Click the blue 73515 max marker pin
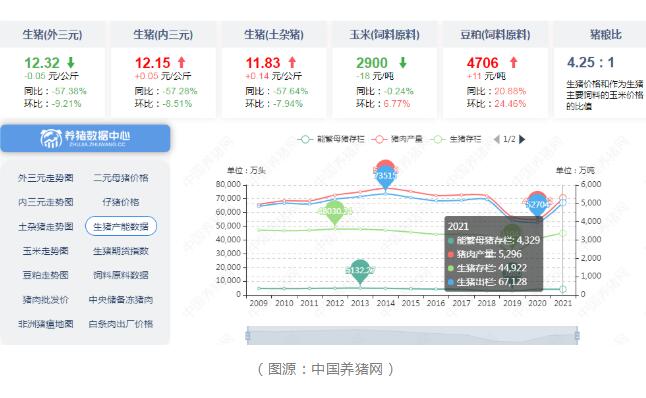646x398 pixels. click(386, 178)
